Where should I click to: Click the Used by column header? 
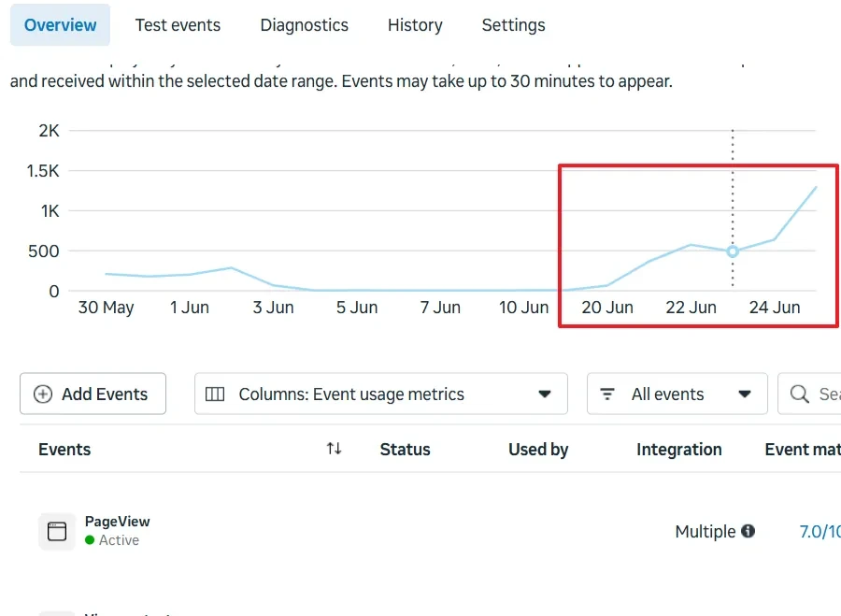coord(538,449)
